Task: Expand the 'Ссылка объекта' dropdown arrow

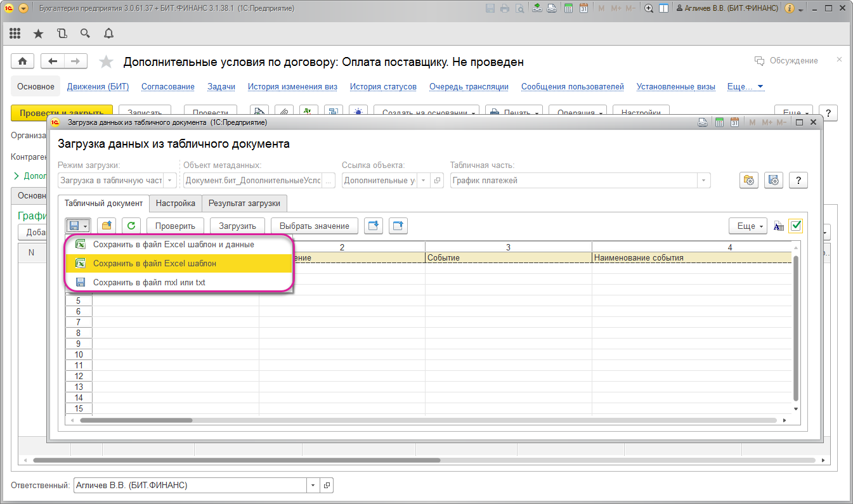Action: 424,181
